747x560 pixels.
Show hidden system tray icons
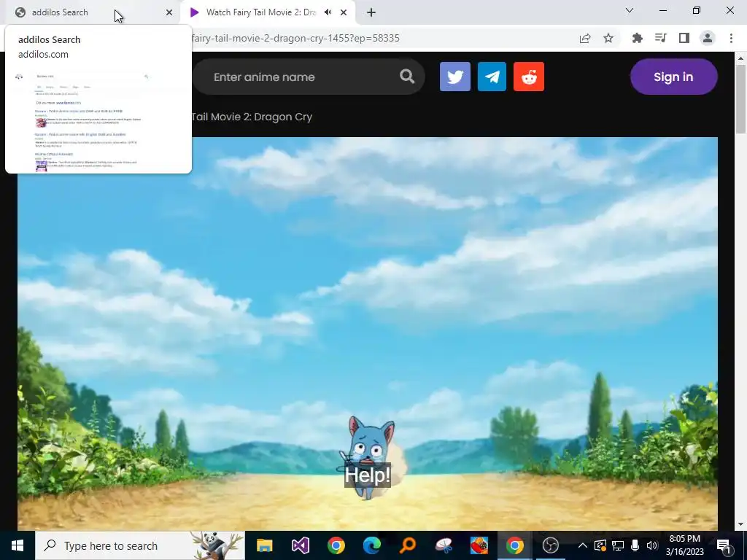[583, 545]
